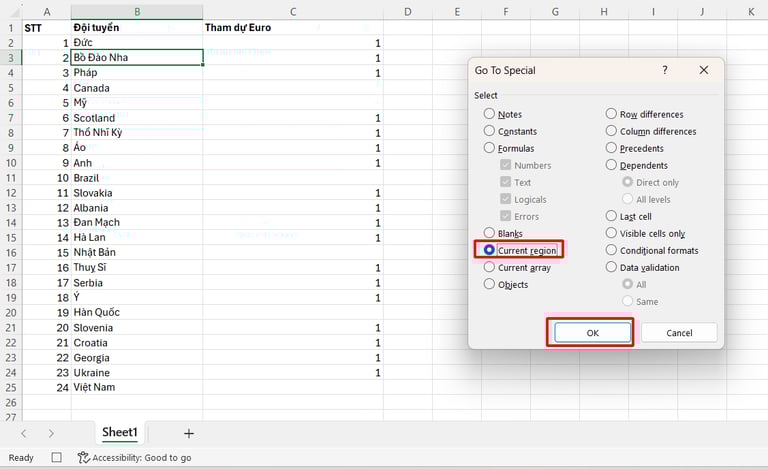Select row 25 header
Screen dimensions: 768x469
11,387
